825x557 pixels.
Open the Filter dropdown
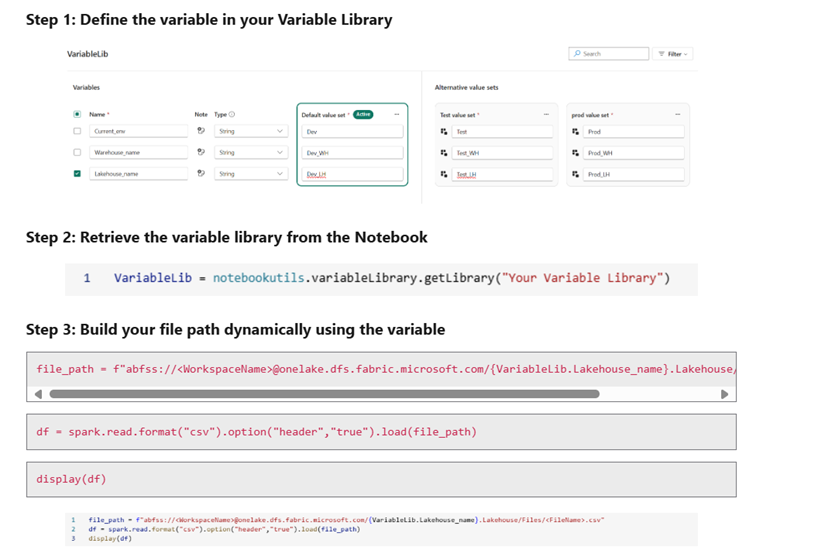pos(674,54)
